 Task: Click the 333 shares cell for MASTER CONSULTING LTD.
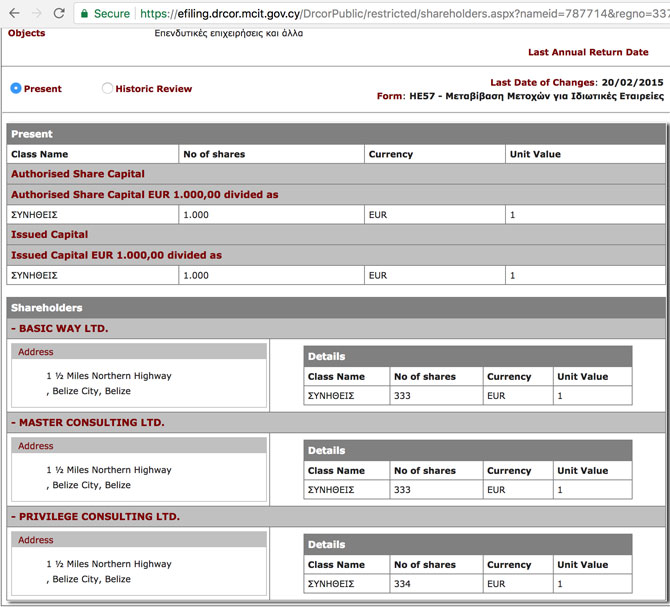[x=436, y=490]
